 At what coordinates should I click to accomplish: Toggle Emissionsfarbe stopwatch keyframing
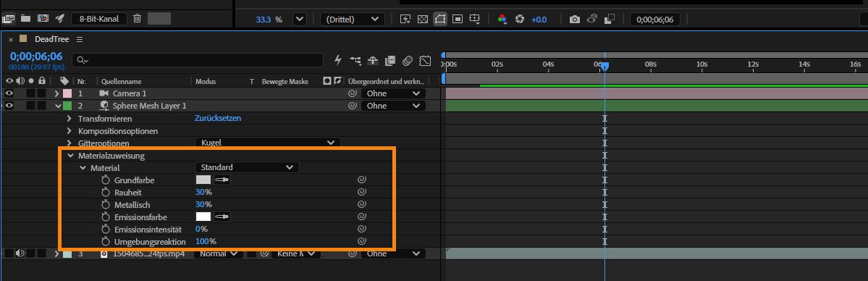[106, 217]
